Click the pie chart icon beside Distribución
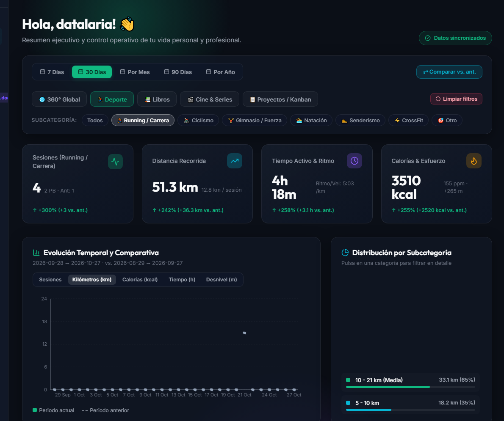504x421 pixels. pyautogui.click(x=345, y=253)
